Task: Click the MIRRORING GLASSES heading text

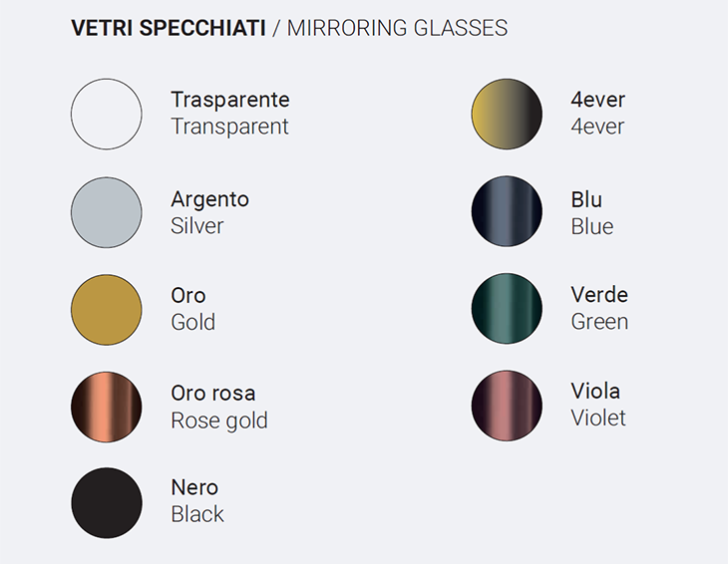Action: point(398,28)
